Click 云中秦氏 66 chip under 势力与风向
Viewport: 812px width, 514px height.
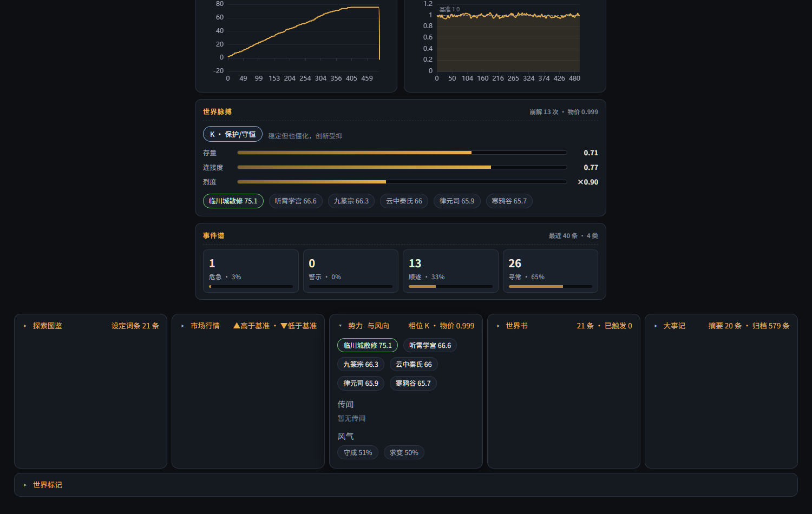pos(414,364)
